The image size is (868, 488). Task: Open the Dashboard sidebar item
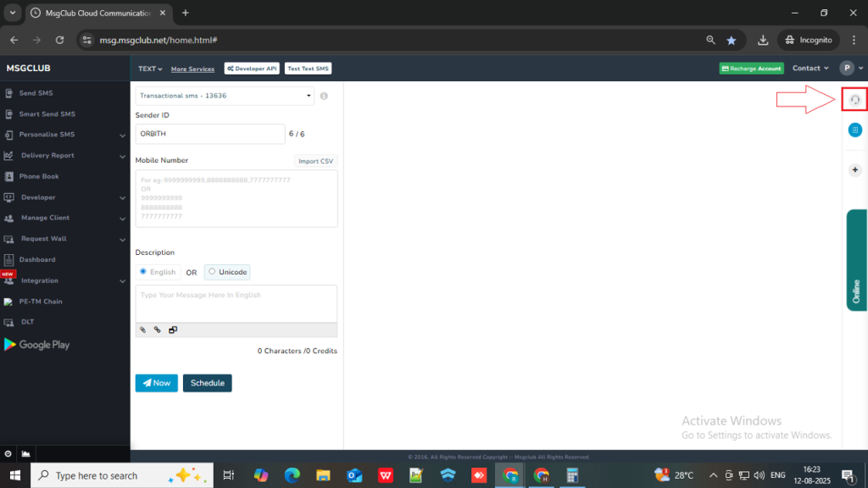tap(37, 259)
